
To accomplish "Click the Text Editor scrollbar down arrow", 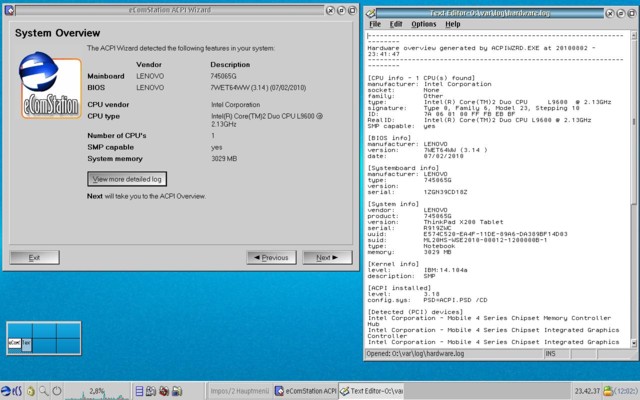I will coord(634,343).
